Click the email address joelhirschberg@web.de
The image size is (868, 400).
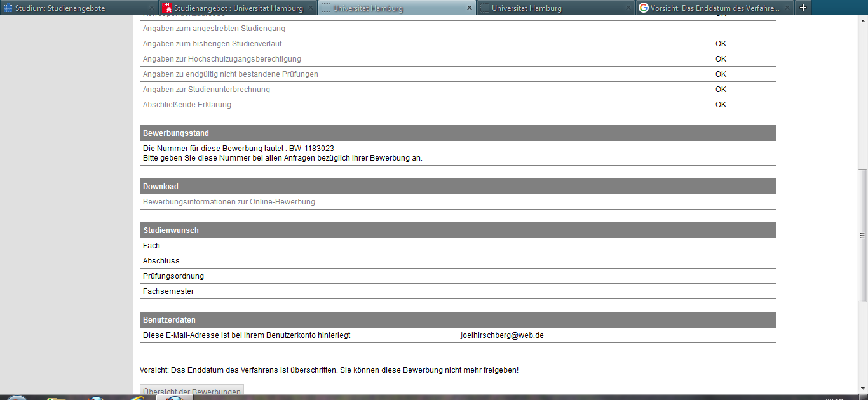click(502, 335)
